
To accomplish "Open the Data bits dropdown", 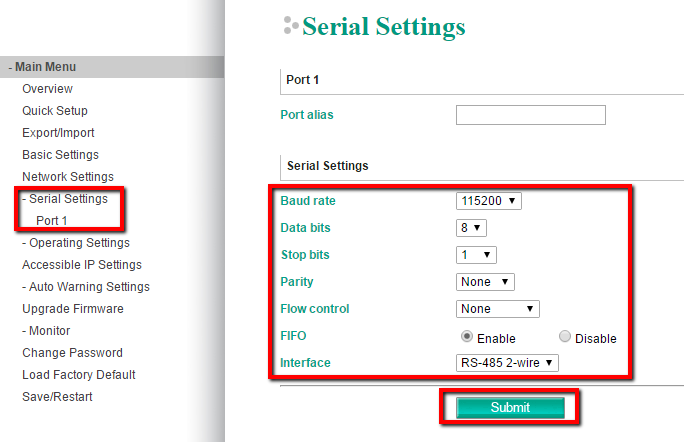I will pos(471,228).
